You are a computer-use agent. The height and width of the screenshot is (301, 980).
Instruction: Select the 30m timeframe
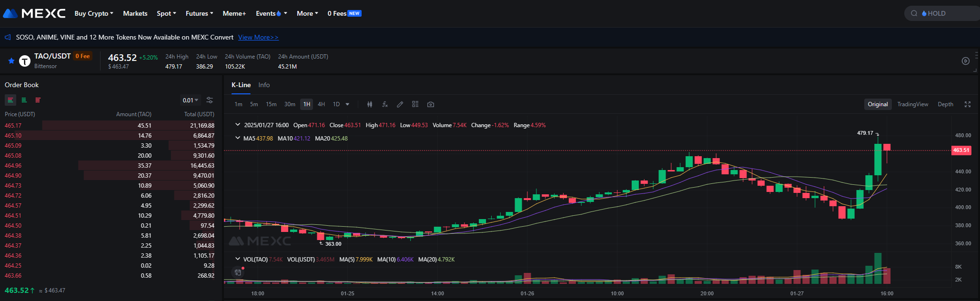[290, 104]
